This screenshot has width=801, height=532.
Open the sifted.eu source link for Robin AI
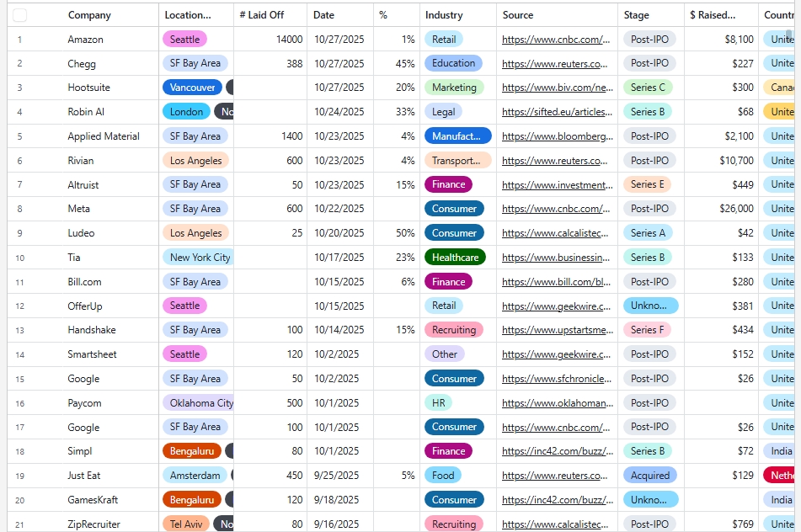(556, 112)
